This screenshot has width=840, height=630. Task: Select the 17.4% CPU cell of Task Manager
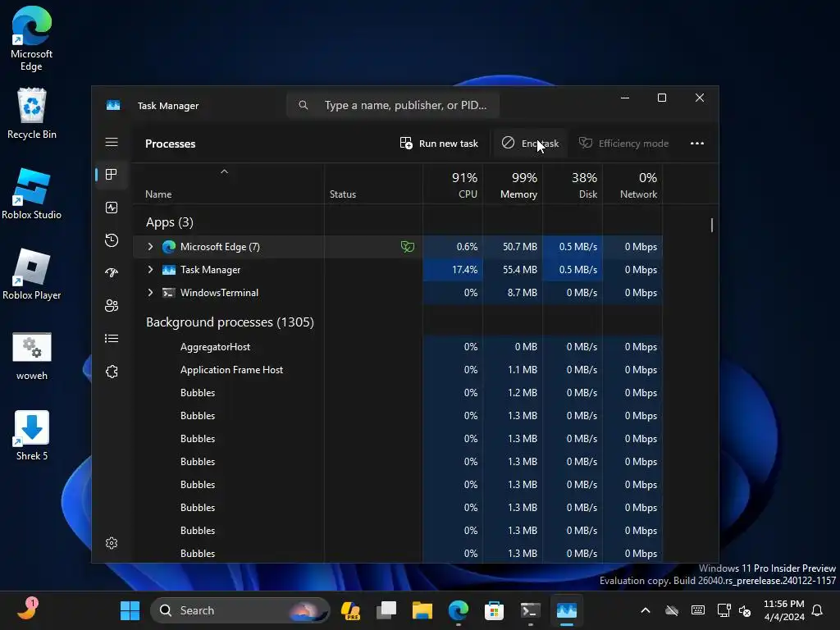453,269
